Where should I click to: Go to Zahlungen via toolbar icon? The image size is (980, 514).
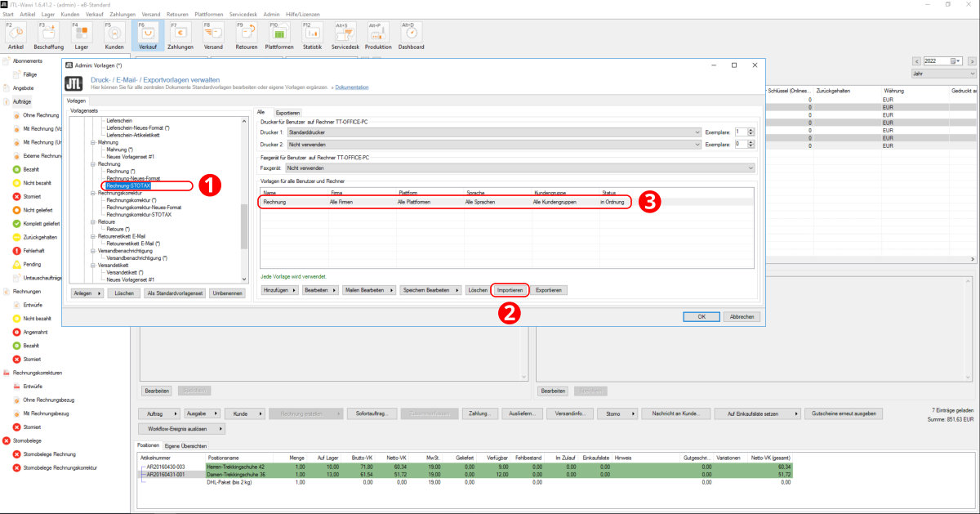pyautogui.click(x=180, y=34)
